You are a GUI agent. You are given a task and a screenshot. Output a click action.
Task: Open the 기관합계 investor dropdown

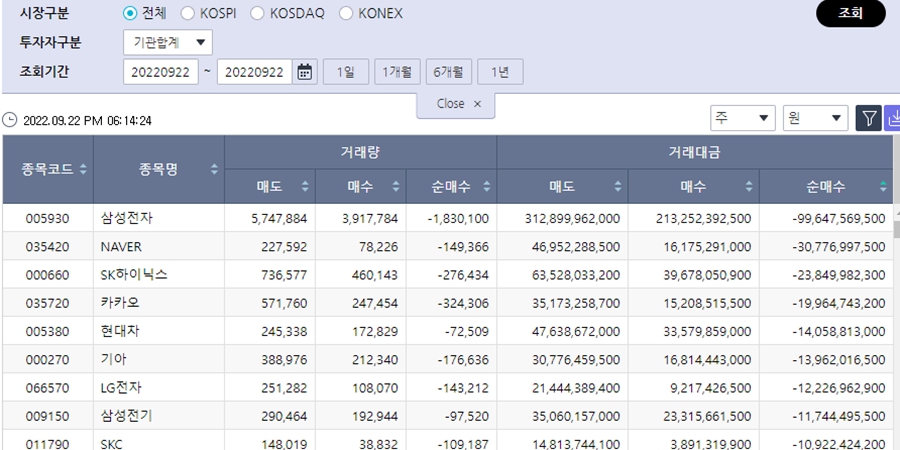(x=167, y=42)
